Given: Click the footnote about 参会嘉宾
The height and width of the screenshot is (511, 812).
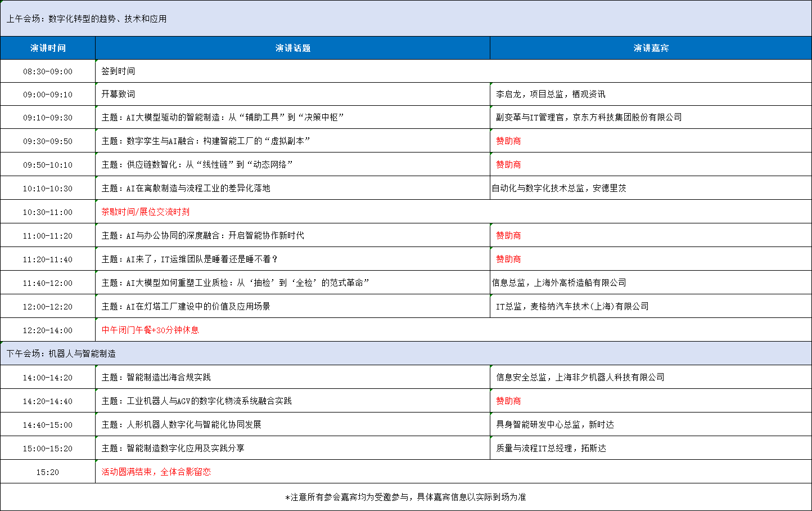Looking at the screenshot, I should point(405,497).
